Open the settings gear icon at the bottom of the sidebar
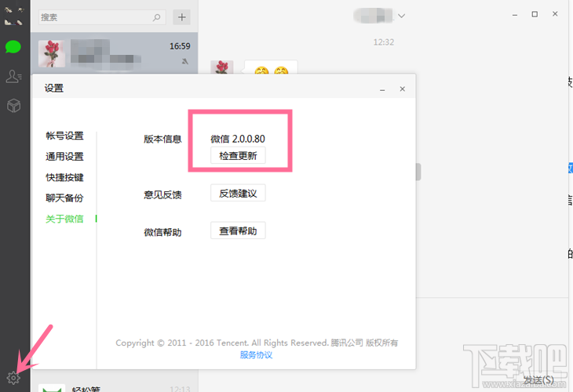Viewport: 573px width, 392px height. (x=13, y=378)
